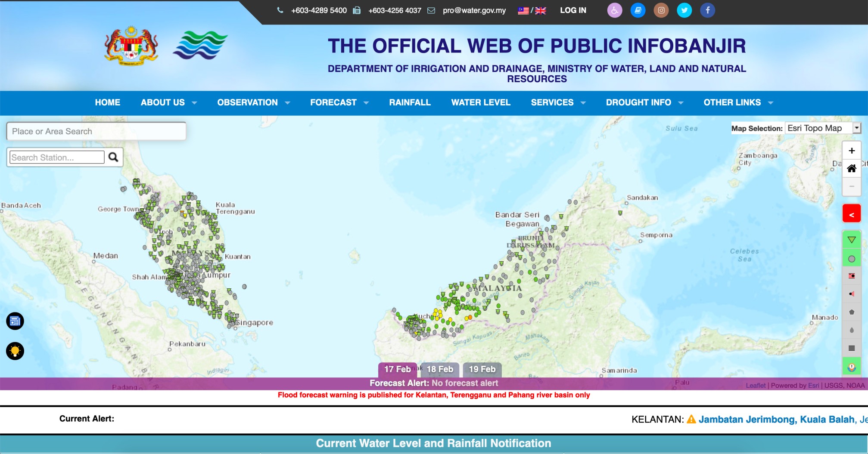Expand the ABOUT US menu
The height and width of the screenshot is (454, 868).
(x=169, y=102)
